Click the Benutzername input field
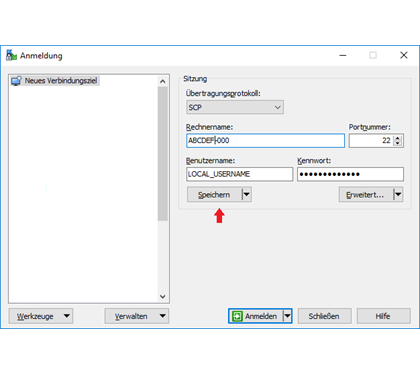The width and height of the screenshot is (420, 374). pyautogui.click(x=240, y=174)
